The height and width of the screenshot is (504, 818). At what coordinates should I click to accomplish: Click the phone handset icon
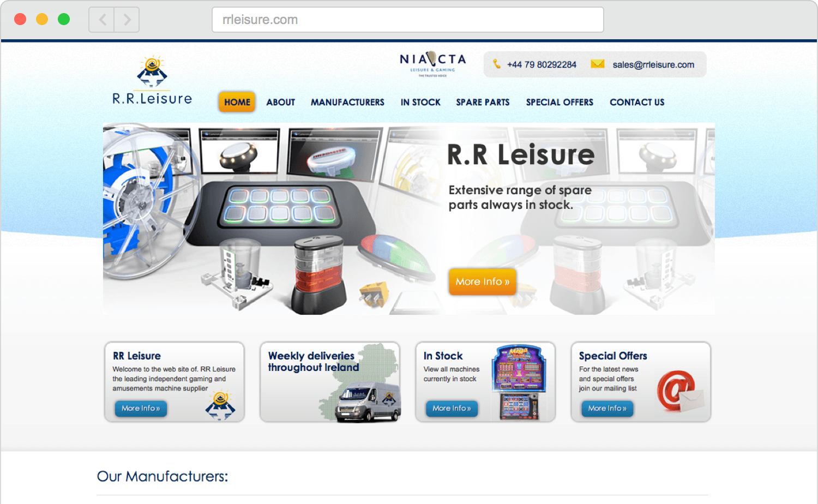497,64
